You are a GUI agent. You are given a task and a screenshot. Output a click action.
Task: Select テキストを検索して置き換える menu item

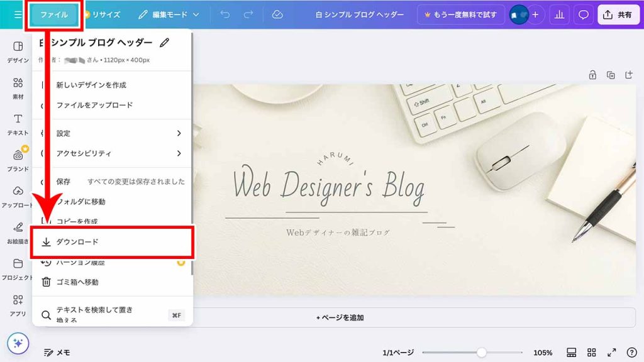point(112,314)
